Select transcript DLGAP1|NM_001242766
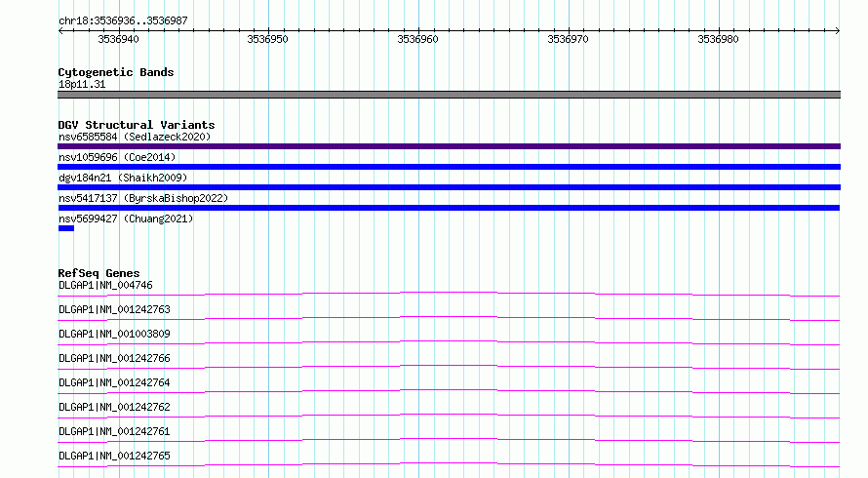This screenshot has width=868, height=478. click(x=114, y=358)
